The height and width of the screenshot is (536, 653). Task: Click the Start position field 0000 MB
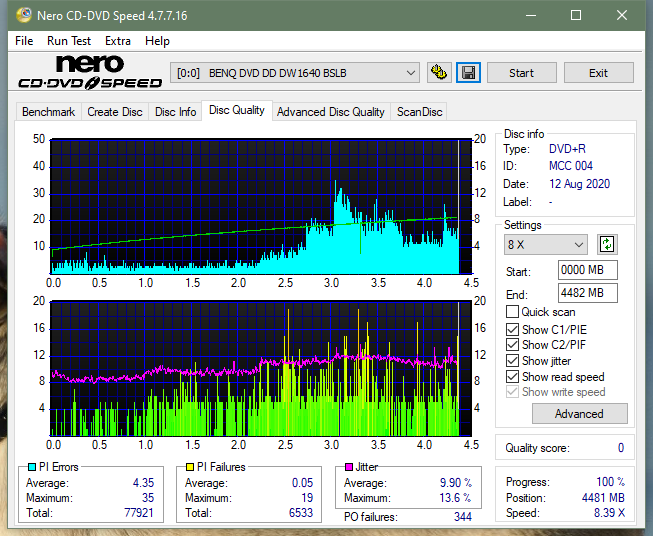click(588, 270)
